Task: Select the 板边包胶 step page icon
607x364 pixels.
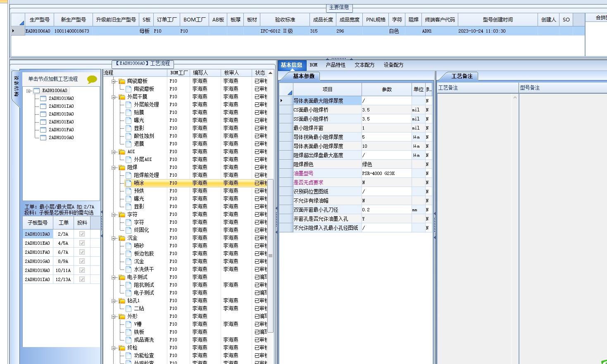Action: click(x=129, y=253)
